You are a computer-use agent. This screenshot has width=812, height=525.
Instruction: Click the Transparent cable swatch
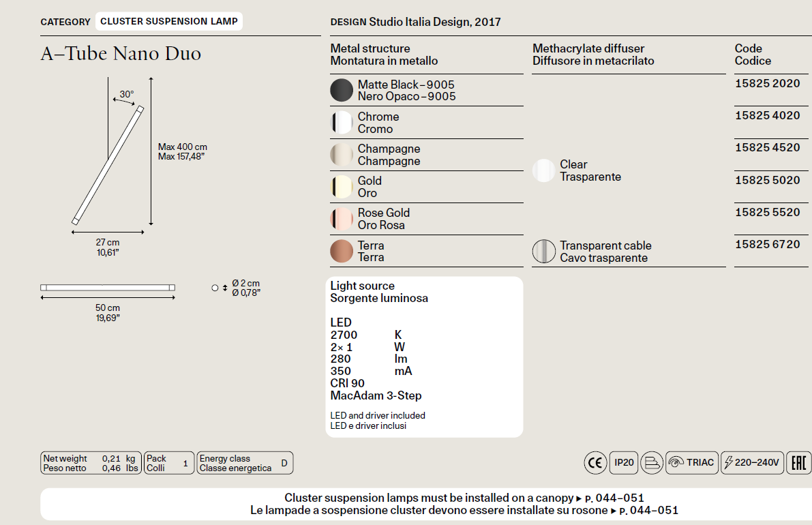point(544,251)
